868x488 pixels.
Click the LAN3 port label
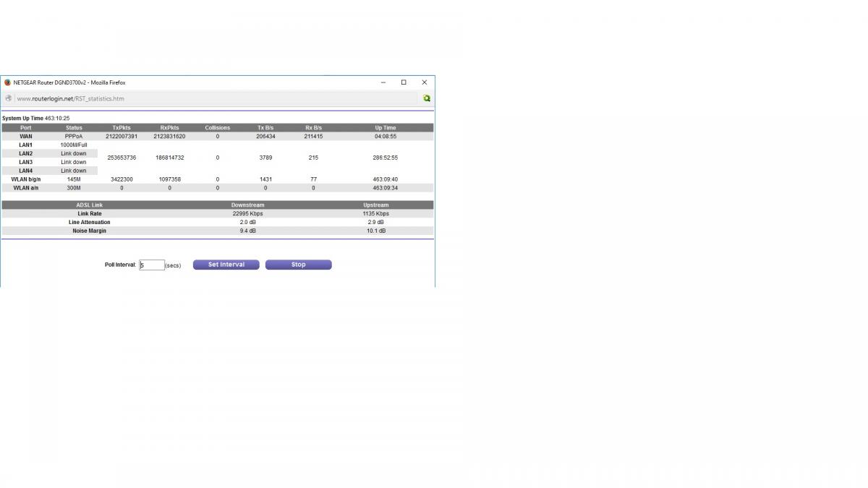[x=26, y=162]
